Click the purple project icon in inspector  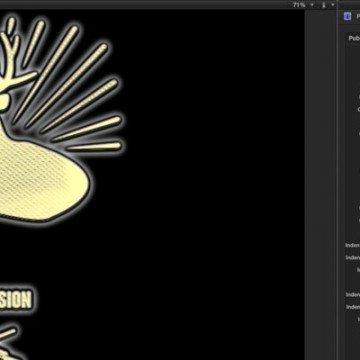point(348,17)
